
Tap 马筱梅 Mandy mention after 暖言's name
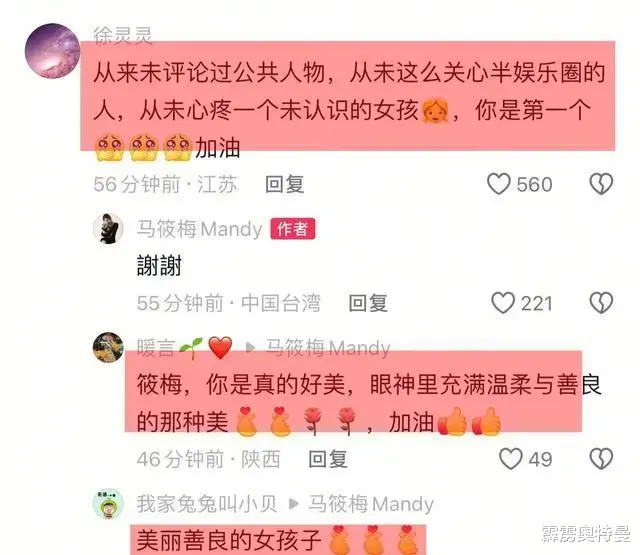[328, 348]
